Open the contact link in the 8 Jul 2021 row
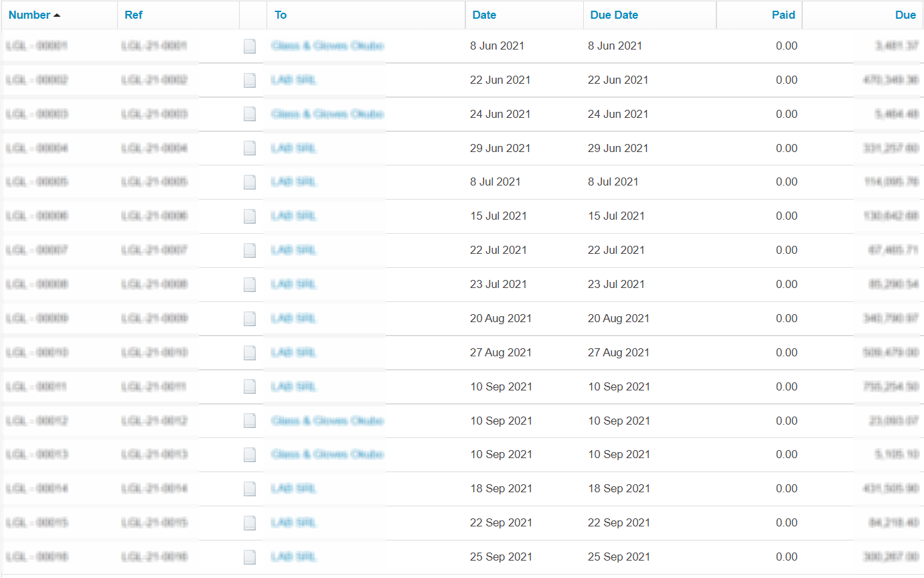The width and height of the screenshot is (924, 578). click(293, 182)
